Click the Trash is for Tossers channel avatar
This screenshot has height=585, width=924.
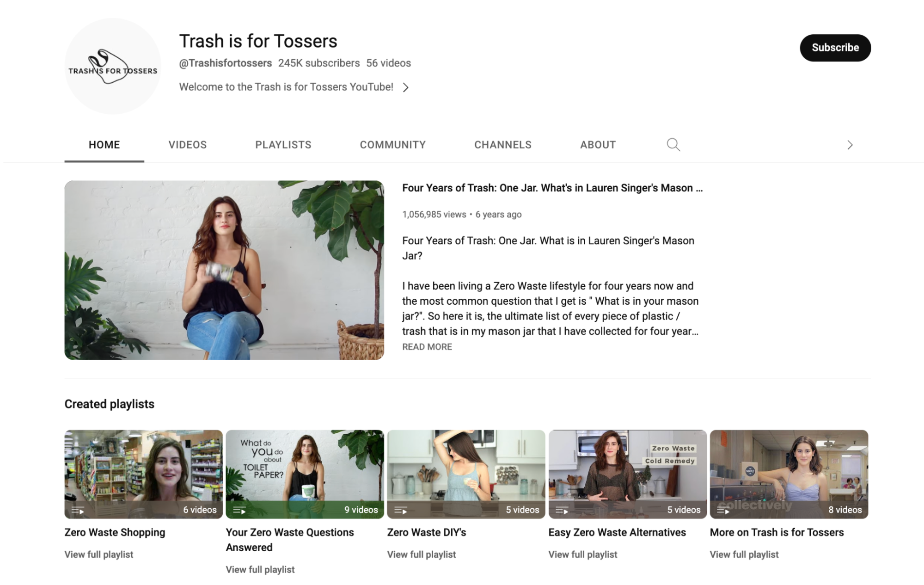click(113, 66)
